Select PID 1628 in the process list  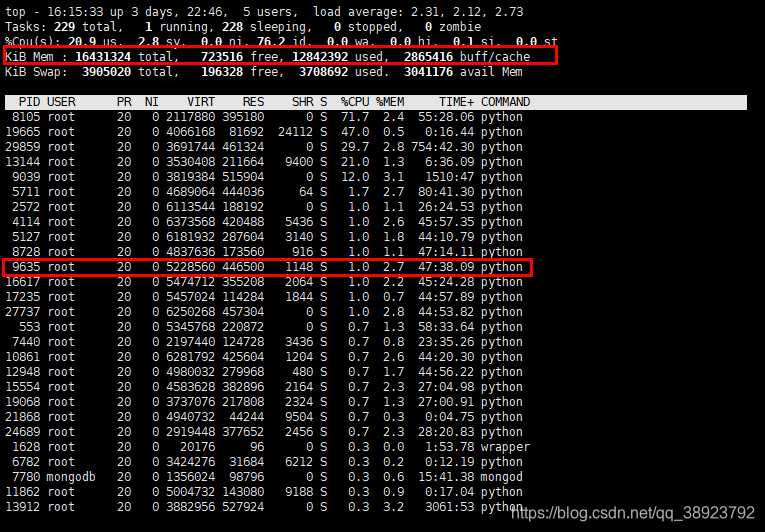tap(267, 447)
